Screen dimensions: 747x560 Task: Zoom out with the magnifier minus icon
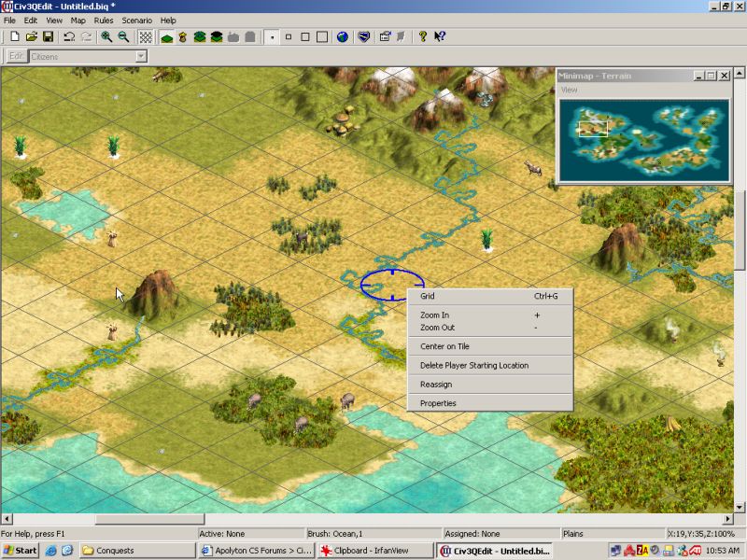point(123,37)
